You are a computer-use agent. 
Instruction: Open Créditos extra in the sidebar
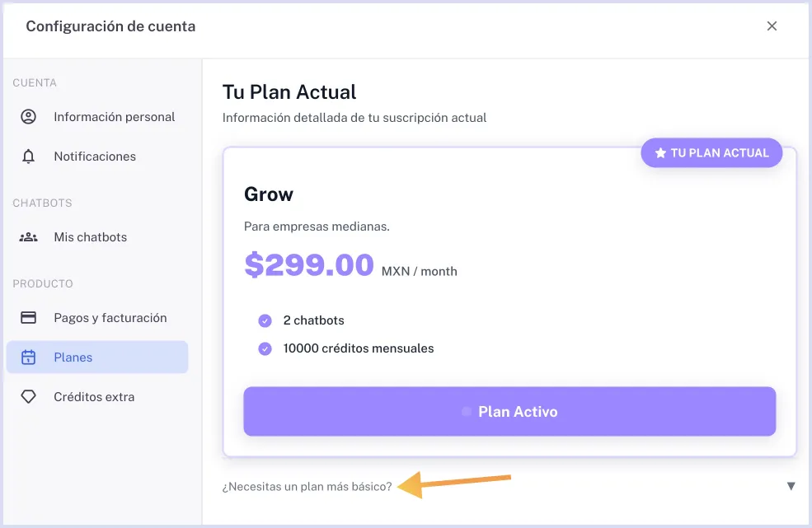tap(94, 397)
